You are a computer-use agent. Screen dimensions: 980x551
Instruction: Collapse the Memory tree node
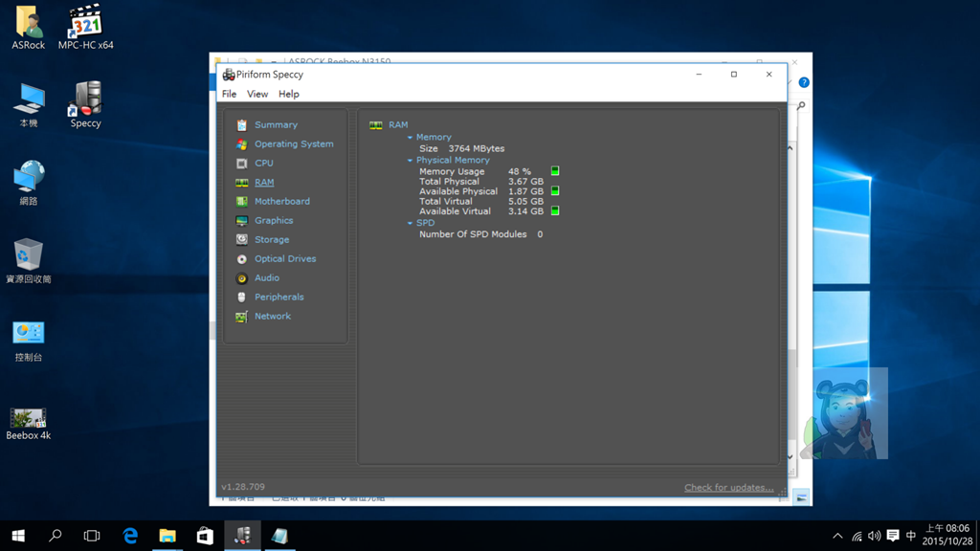pyautogui.click(x=410, y=138)
